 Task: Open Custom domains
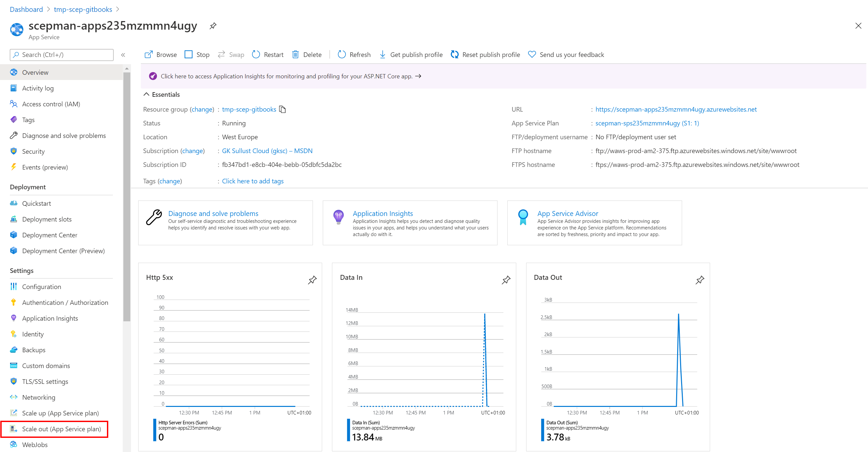[x=61, y=366]
